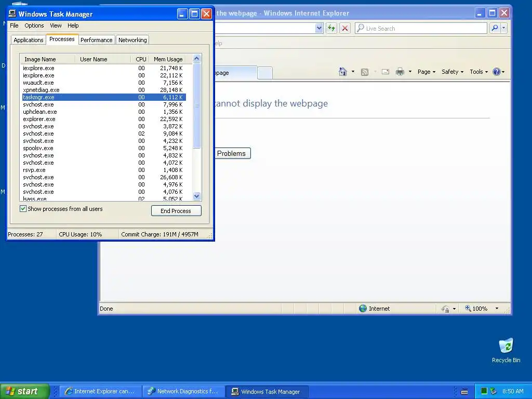Click the Protected Mode status icon
532x399 pixels.
[445, 309]
